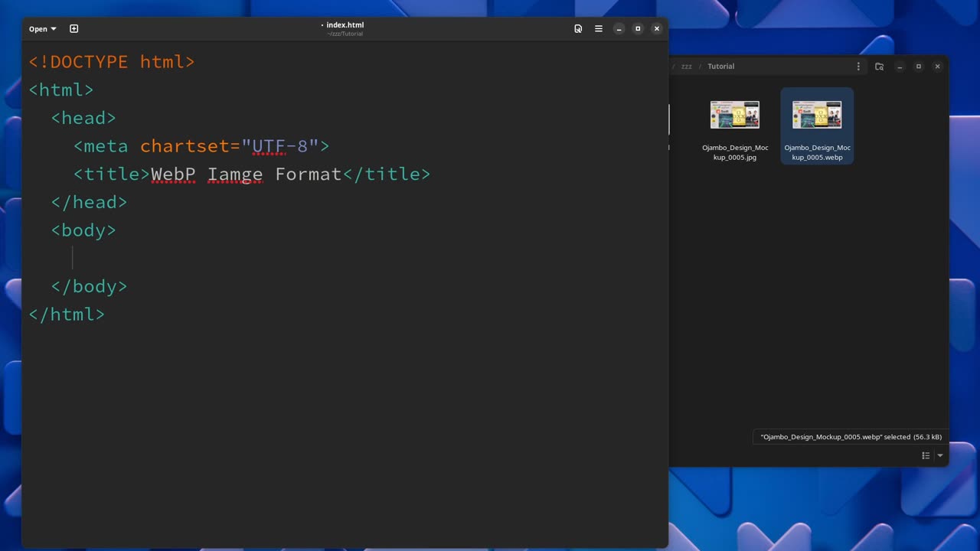Click the ~/zzz/Tutorial path subtitle in editor
Screen dimensions: 980x551
(345, 34)
